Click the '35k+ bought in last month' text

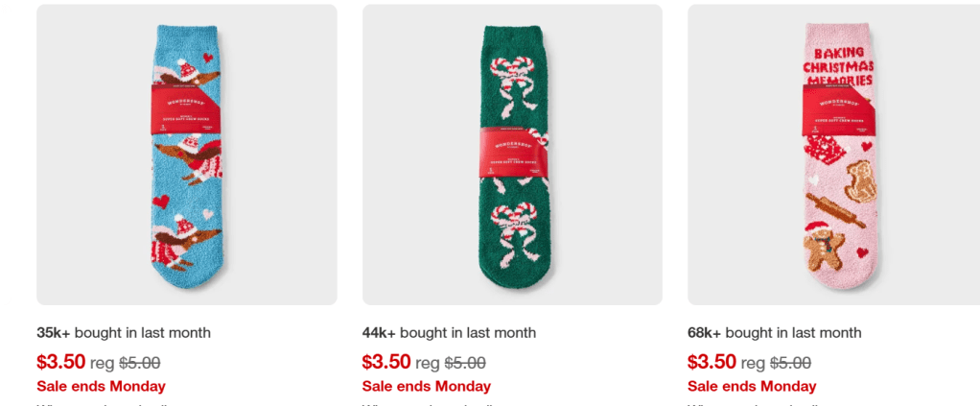[x=123, y=333]
